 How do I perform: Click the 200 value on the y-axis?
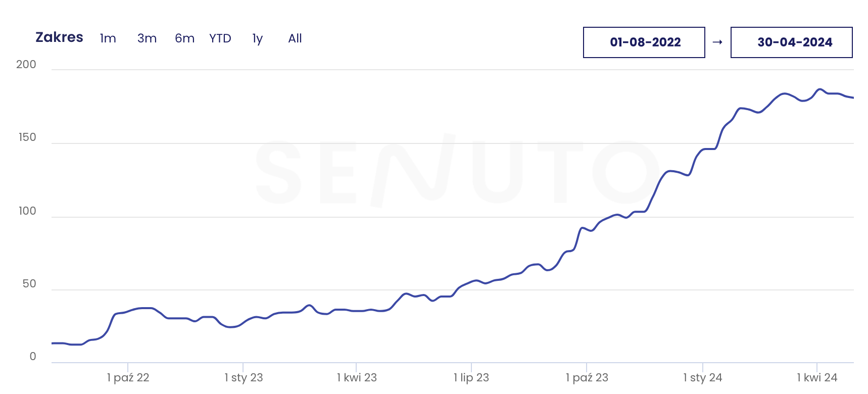(26, 64)
